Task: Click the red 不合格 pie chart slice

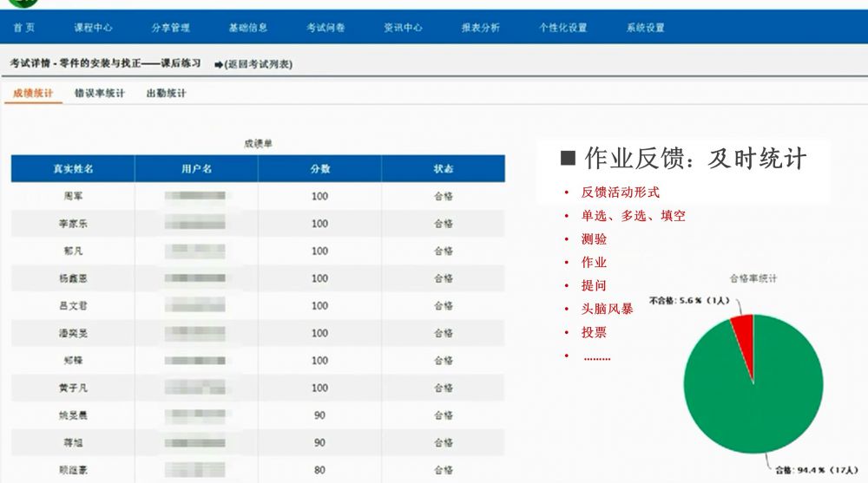Action: [x=743, y=330]
